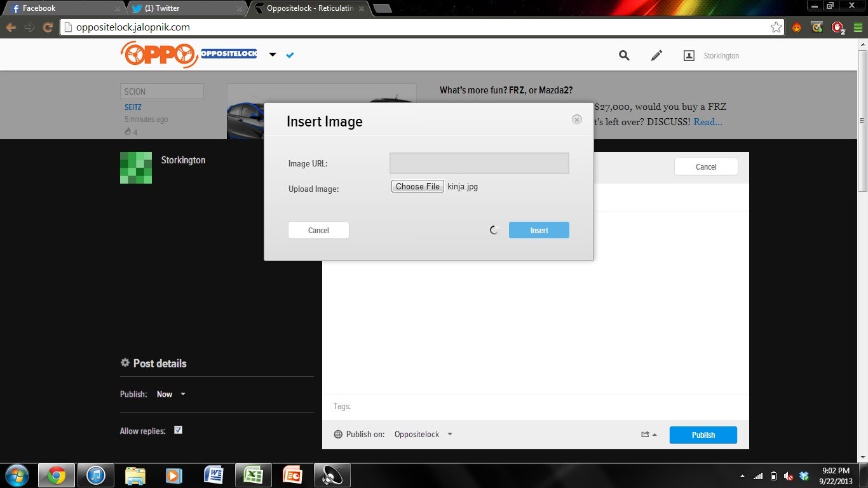Click the Storkington author name beside avatar
The height and width of the screenshot is (488, 868).
pos(183,160)
